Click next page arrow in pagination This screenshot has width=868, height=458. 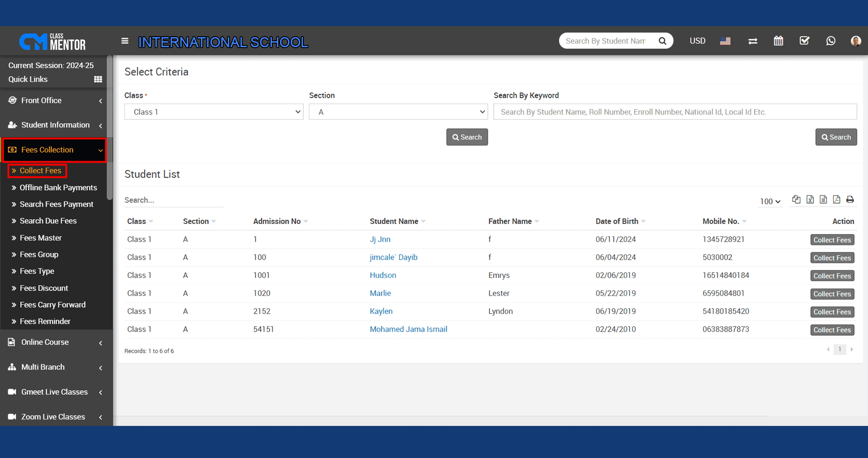pyautogui.click(x=852, y=349)
